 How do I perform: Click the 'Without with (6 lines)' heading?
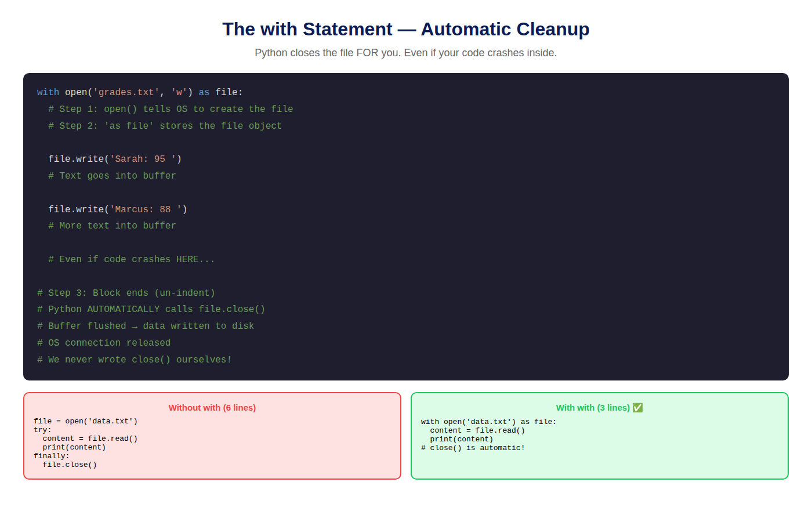[212, 408]
